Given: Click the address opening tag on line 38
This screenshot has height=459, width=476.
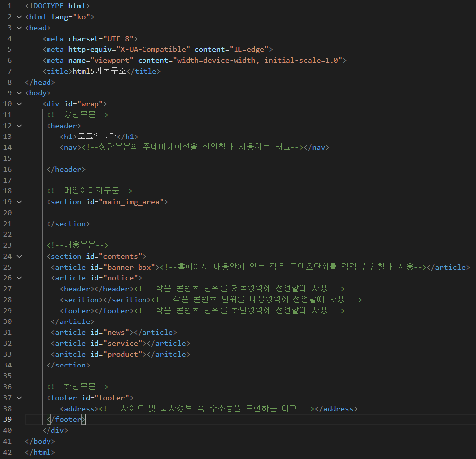Looking at the screenshot, I should coord(80,409).
